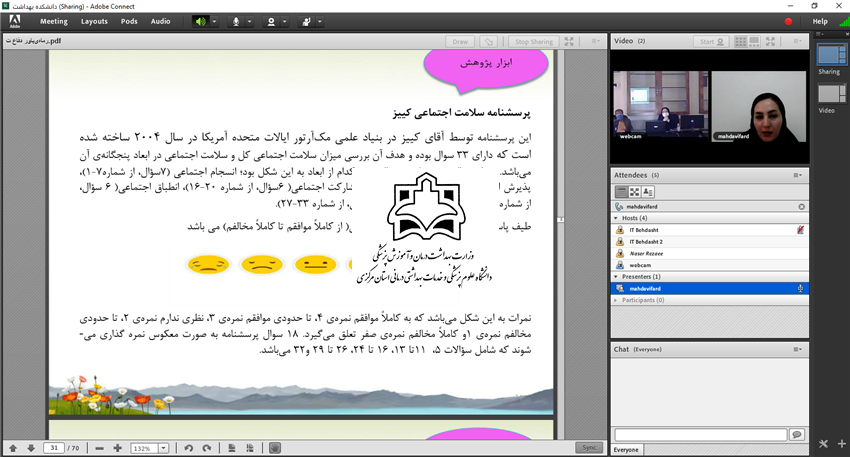
Task: Click the raise hand status icon
Action: pyautogui.click(x=306, y=22)
